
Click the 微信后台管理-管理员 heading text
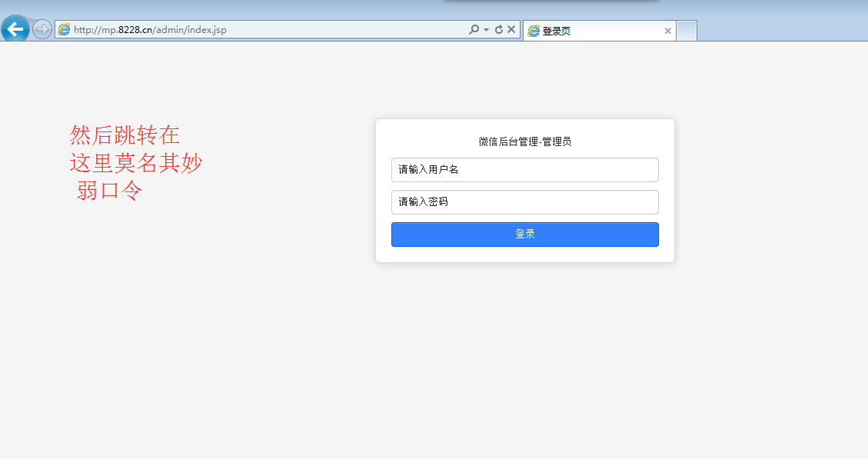[x=525, y=141]
